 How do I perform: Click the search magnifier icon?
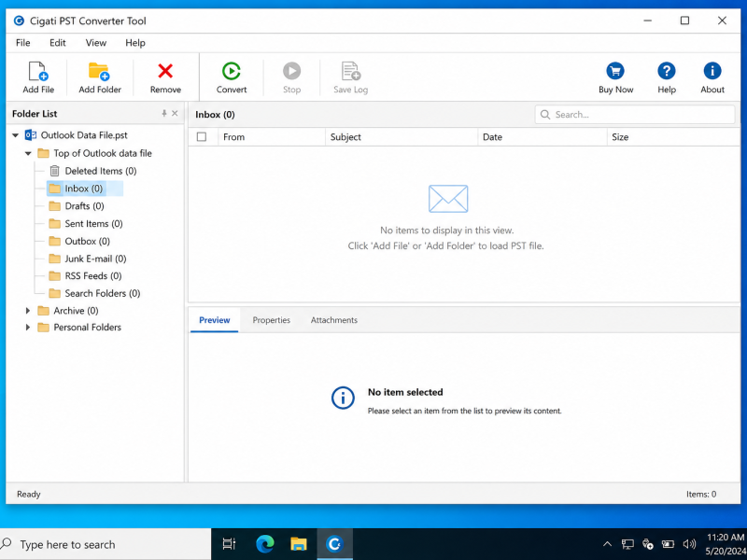545,115
